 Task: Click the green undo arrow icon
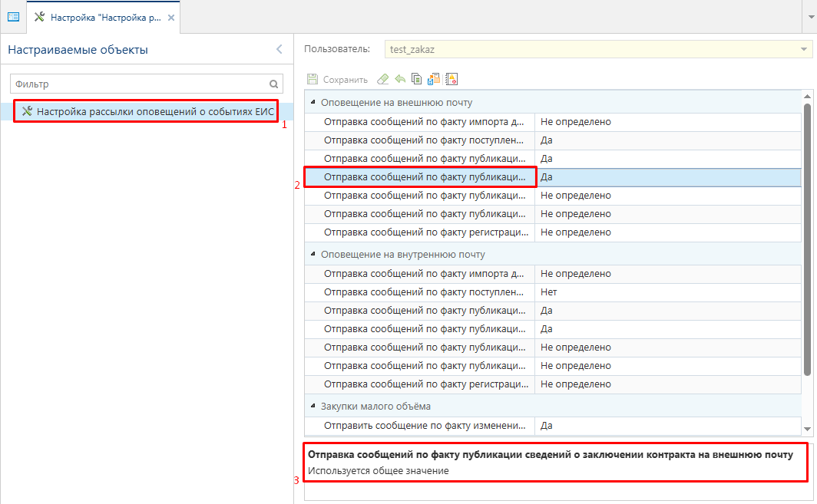pyautogui.click(x=399, y=79)
